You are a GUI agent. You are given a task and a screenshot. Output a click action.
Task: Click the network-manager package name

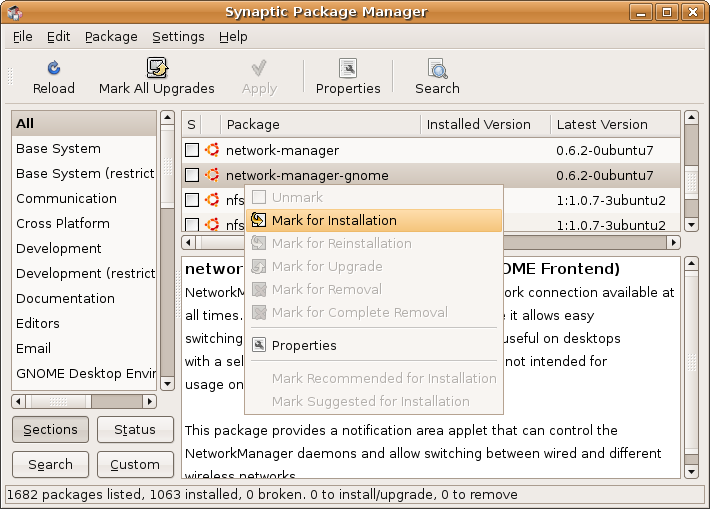pyautogui.click(x=282, y=150)
